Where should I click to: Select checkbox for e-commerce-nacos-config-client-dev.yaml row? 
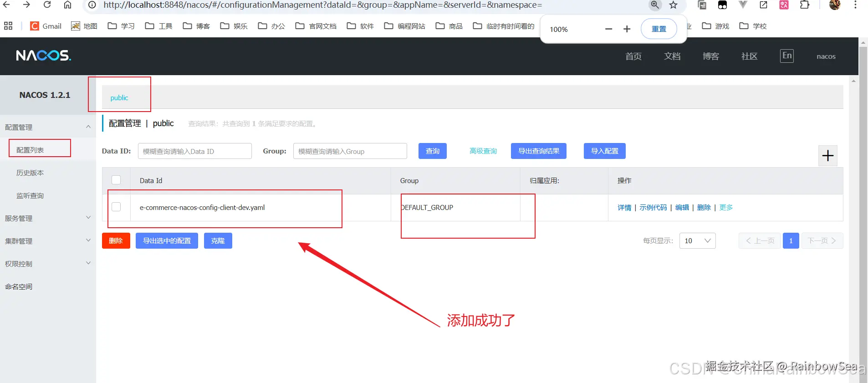pyautogui.click(x=116, y=207)
